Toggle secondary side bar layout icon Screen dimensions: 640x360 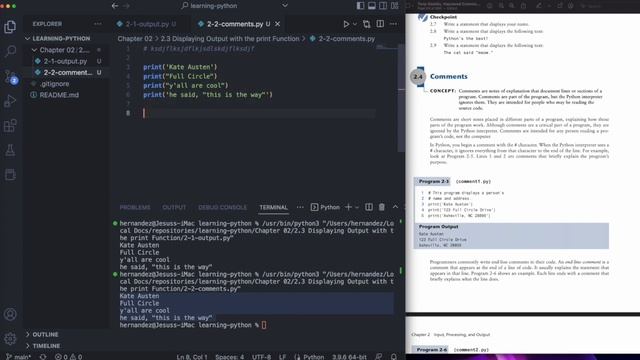383,6
